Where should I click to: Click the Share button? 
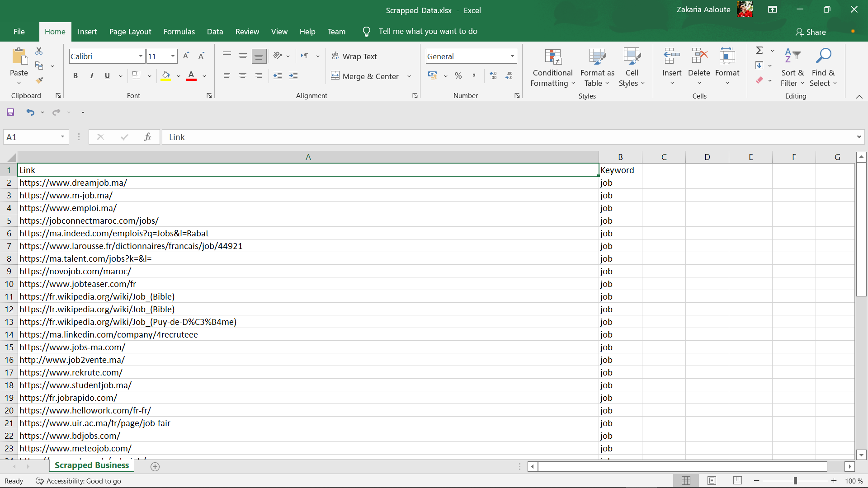click(x=811, y=32)
